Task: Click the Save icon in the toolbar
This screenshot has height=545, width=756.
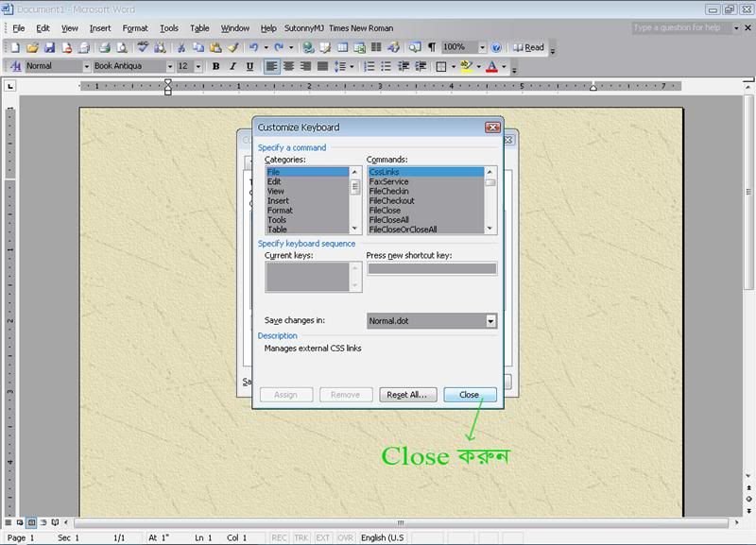Action: 50,47
